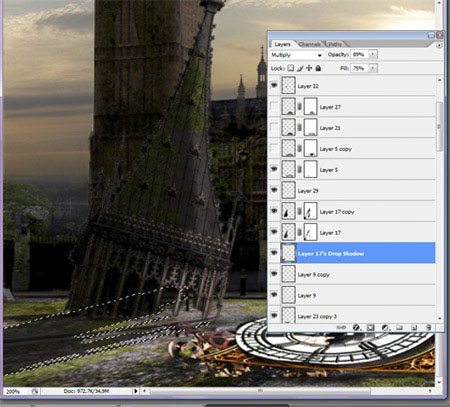The width and height of the screenshot is (450, 407).
Task: Hide Layer 22 with its eye icon
Action: pyautogui.click(x=274, y=86)
